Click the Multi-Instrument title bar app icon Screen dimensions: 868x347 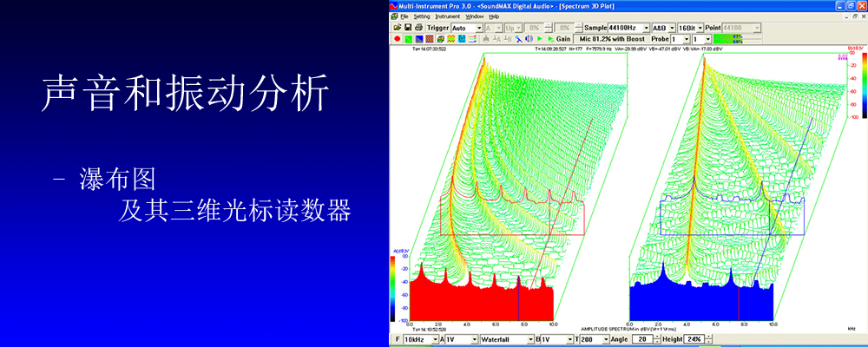(393, 6)
